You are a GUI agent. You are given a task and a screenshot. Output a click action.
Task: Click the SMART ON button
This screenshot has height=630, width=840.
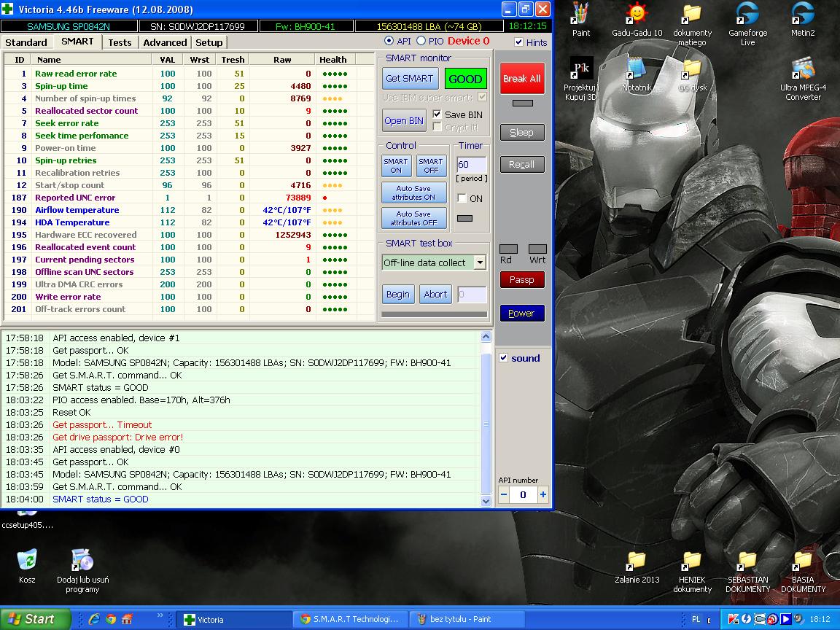coord(396,166)
